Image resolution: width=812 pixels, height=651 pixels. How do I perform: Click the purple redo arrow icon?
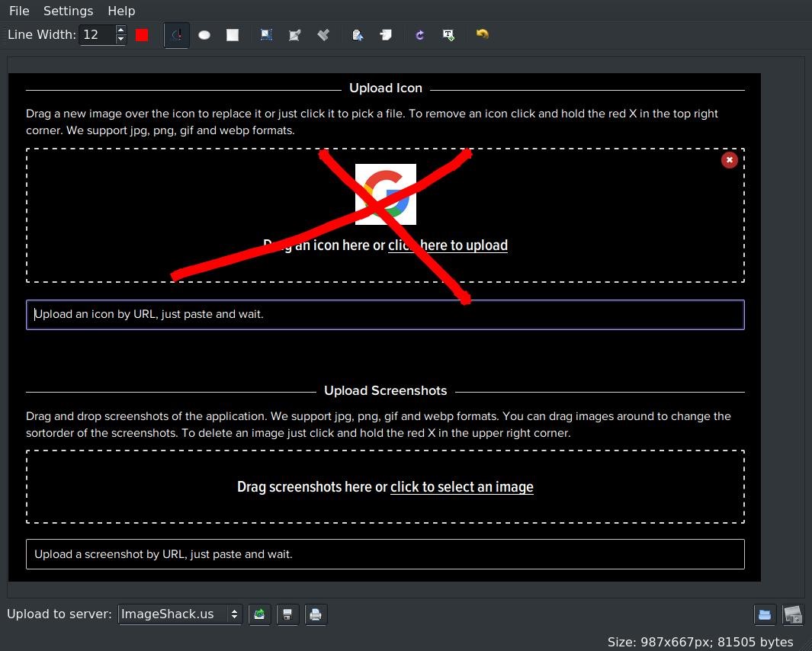(419, 35)
